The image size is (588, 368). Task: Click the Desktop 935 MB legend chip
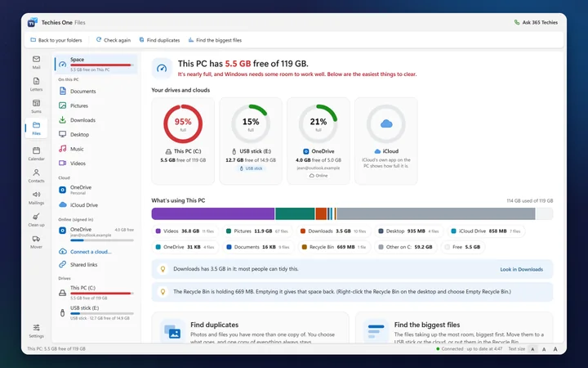coord(408,231)
